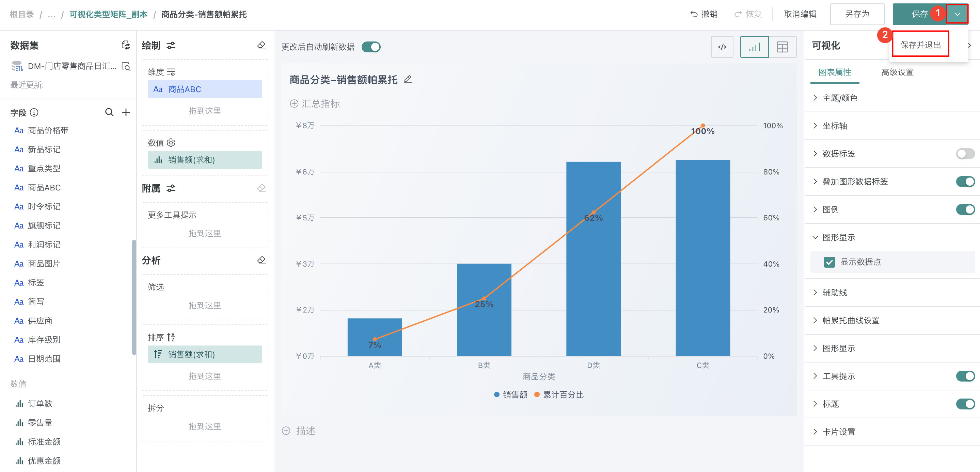This screenshot has height=472, width=980.
Task: Open the code view icon button
Action: click(x=722, y=47)
